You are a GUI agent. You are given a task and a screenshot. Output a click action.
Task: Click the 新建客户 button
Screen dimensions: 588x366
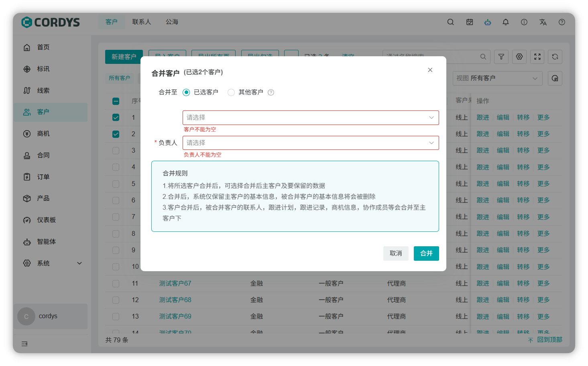pyautogui.click(x=124, y=57)
